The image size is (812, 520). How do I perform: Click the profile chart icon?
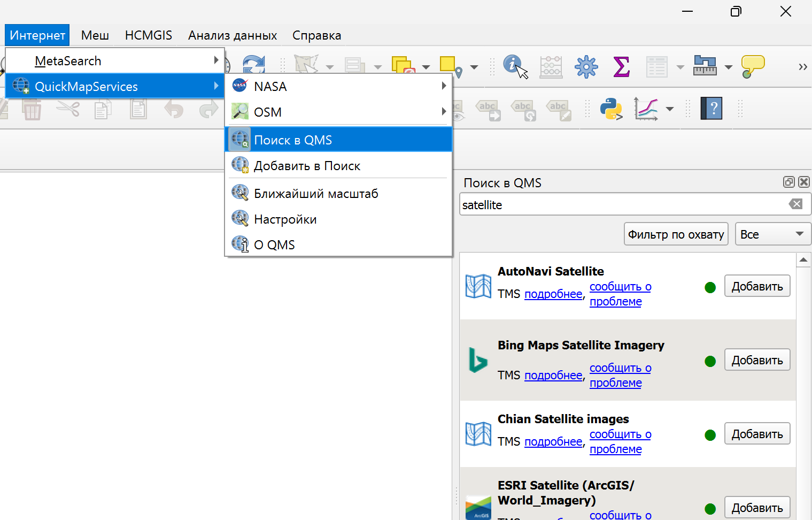click(x=646, y=109)
